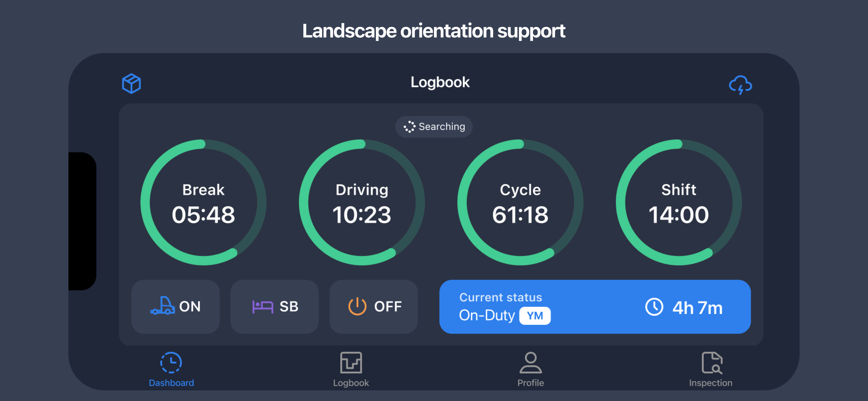Open the Inspection tab
868x401 pixels.
pos(710,369)
